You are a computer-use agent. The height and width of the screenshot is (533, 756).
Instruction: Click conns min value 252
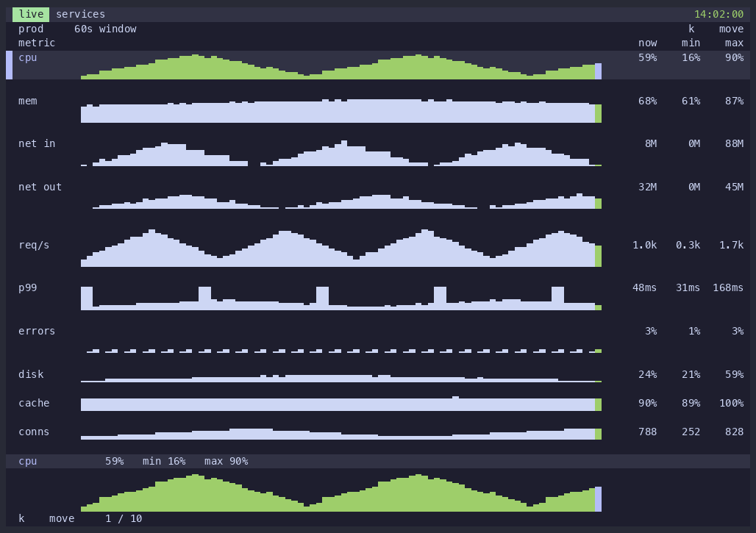tap(691, 432)
